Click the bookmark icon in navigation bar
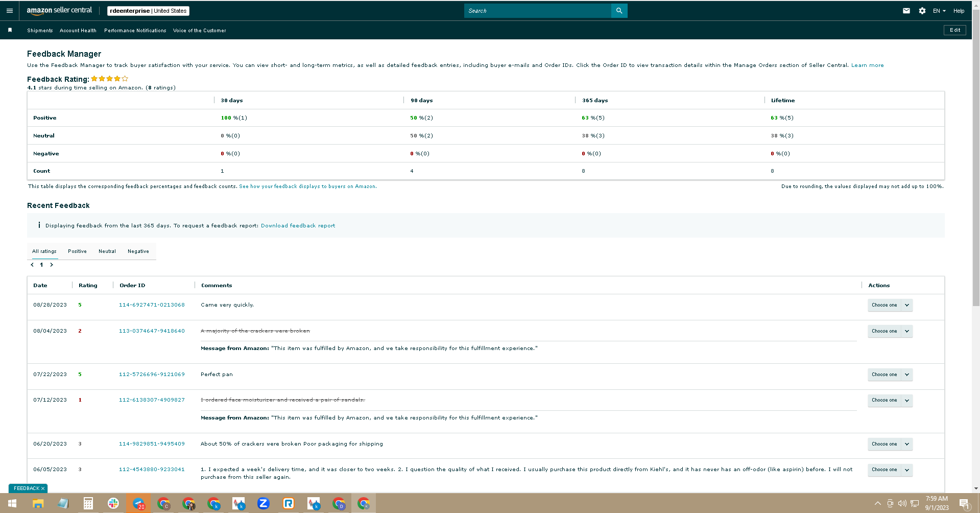980x513 pixels. (10, 30)
